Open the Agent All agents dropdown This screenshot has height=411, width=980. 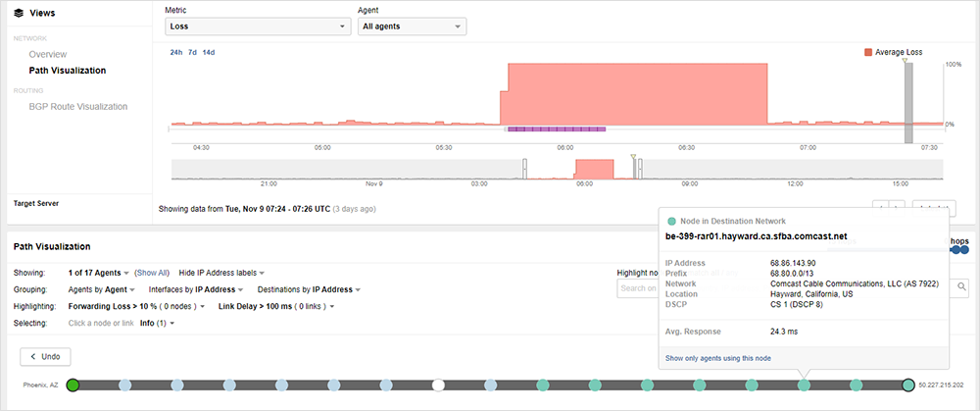[x=412, y=27]
